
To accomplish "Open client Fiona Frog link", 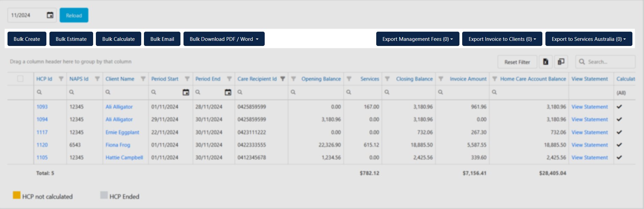I will point(118,145).
